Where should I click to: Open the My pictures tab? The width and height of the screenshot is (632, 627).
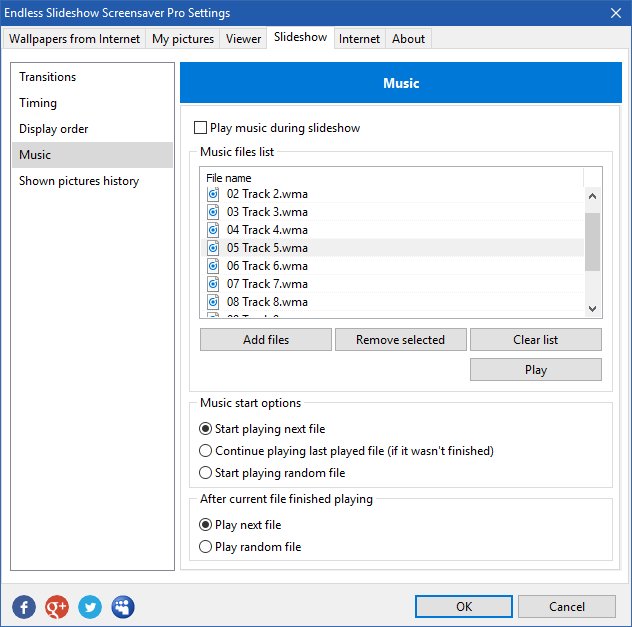pyautogui.click(x=183, y=39)
